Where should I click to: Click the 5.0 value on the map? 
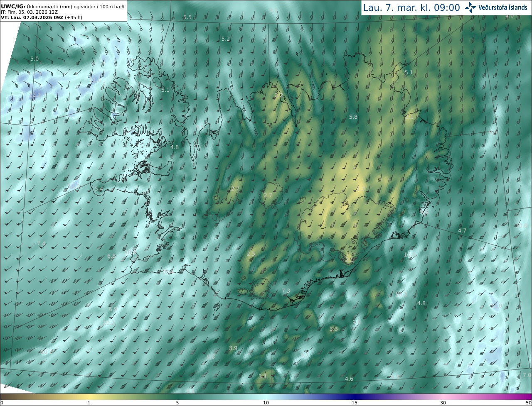pyautogui.click(x=34, y=59)
